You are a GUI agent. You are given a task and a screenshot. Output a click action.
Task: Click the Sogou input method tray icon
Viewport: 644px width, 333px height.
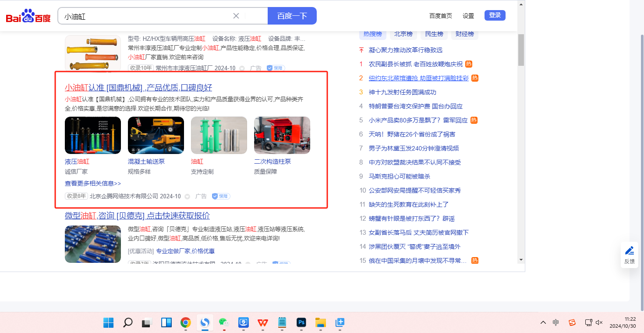pos(572,322)
